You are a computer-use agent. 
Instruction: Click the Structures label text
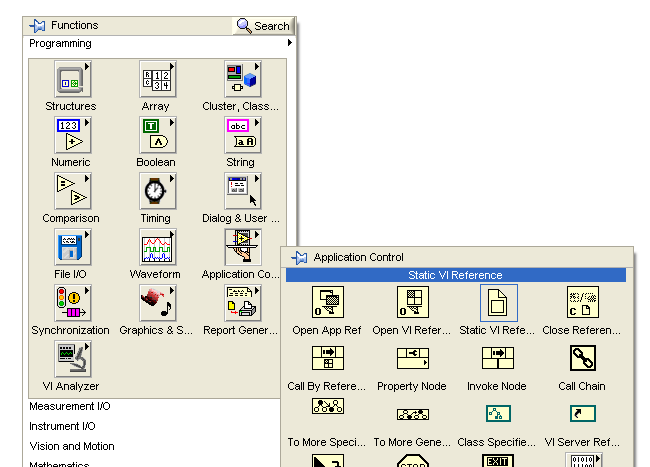click(71, 106)
